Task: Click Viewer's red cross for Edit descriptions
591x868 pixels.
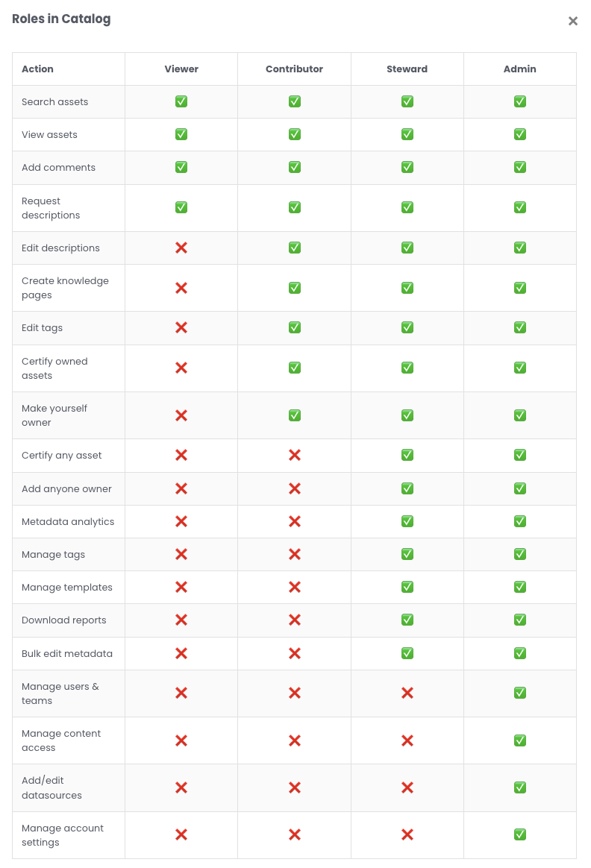Action: pyautogui.click(x=181, y=248)
